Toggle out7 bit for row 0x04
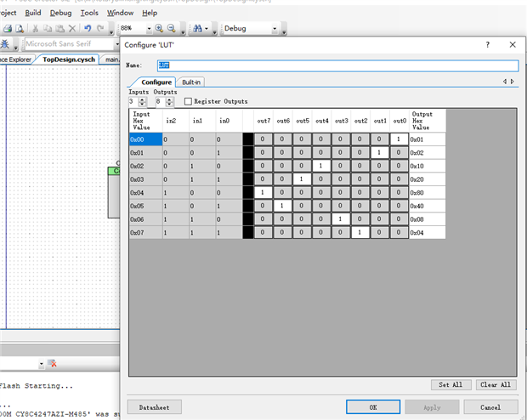Image resolution: width=527 pixels, height=420 pixels. (x=263, y=193)
